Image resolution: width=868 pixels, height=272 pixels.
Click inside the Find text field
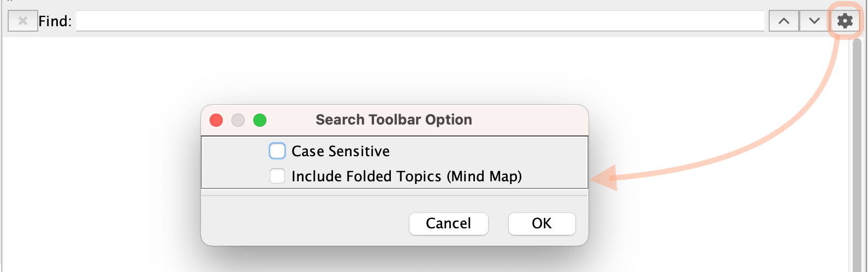tap(419, 21)
